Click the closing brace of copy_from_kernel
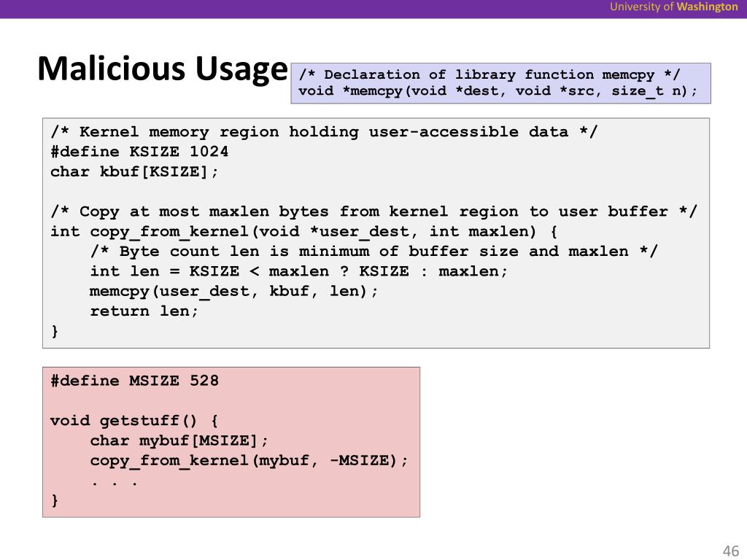Screen dimensions: 747x560 coord(55,332)
